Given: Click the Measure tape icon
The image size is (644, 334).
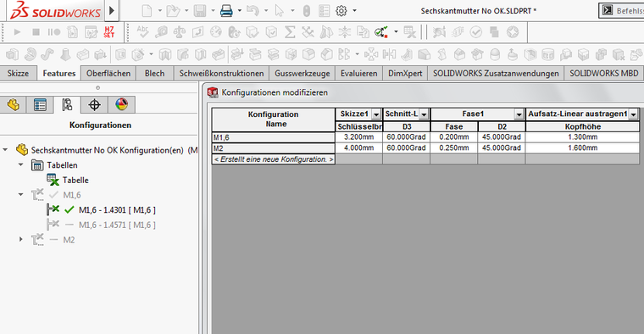Looking at the screenshot, I should 161,32.
